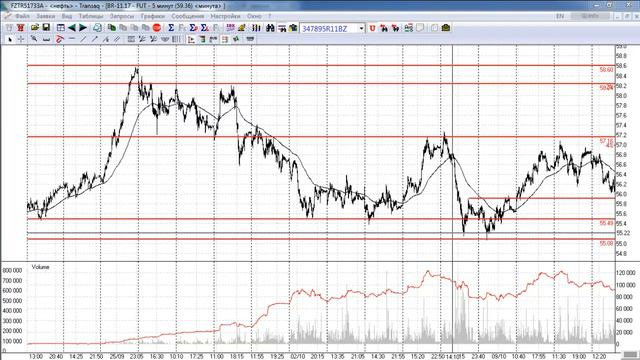
Task: Click the binoculars search icon
Action: (270, 28)
